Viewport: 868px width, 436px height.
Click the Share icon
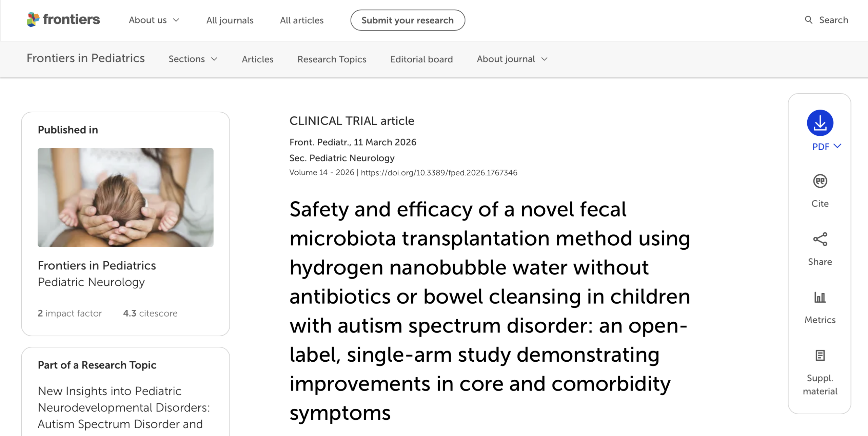820,240
